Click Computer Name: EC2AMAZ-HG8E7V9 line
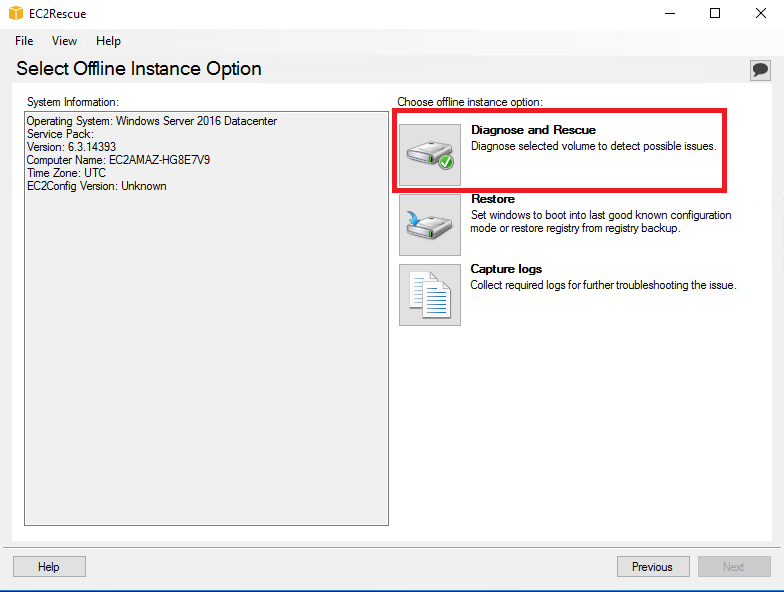This screenshot has width=784, height=592. point(118,160)
